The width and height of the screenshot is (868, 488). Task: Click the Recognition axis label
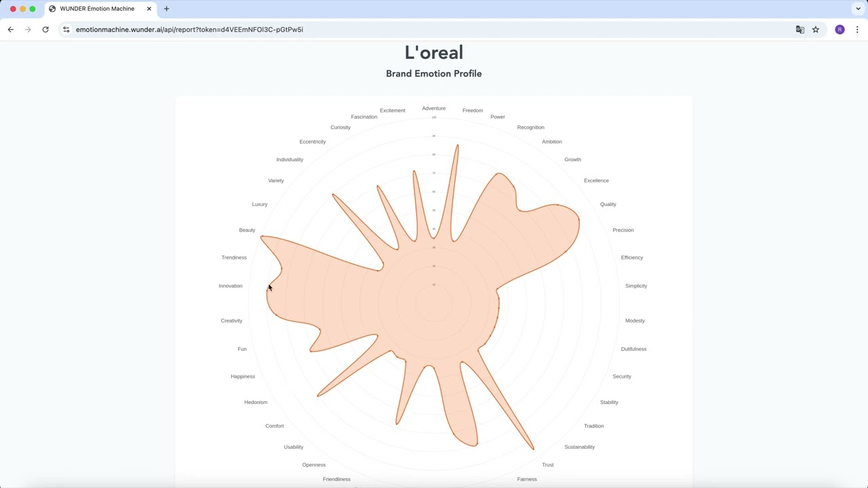tap(530, 127)
